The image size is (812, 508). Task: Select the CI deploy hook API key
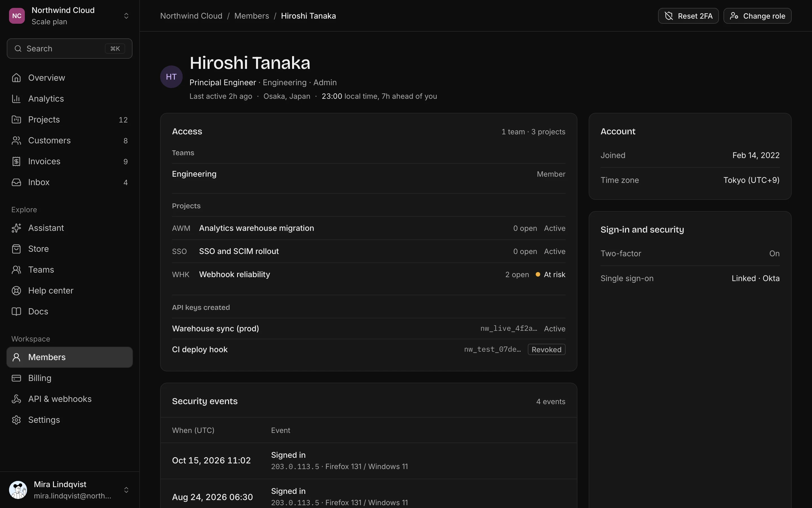coord(369,349)
